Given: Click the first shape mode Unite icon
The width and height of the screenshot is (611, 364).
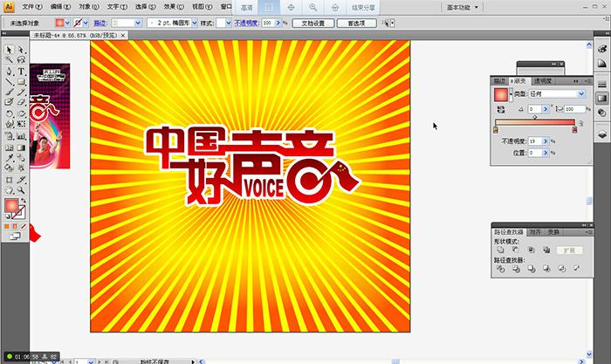Looking at the screenshot, I should 500,250.
